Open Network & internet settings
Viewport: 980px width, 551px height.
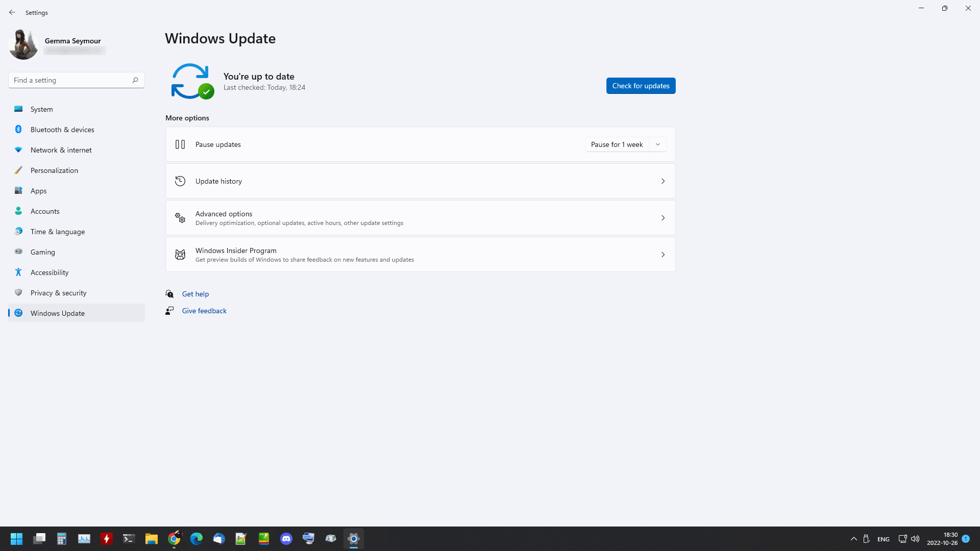pyautogui.click(x=77, y=150)
